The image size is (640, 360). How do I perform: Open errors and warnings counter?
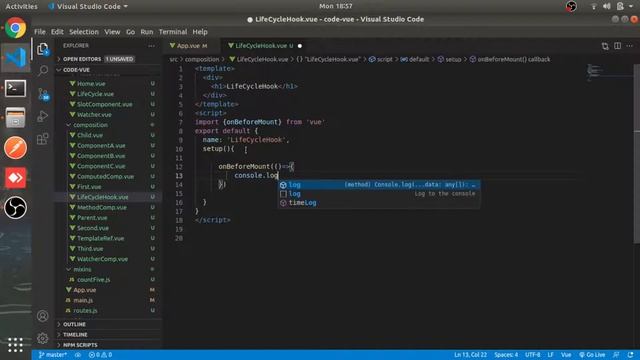100,355
